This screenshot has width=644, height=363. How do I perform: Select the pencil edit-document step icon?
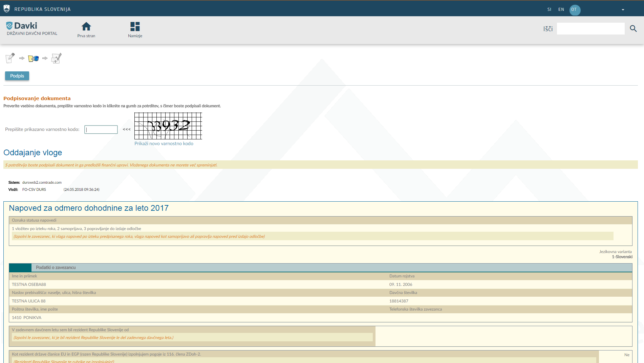point(10,58)
